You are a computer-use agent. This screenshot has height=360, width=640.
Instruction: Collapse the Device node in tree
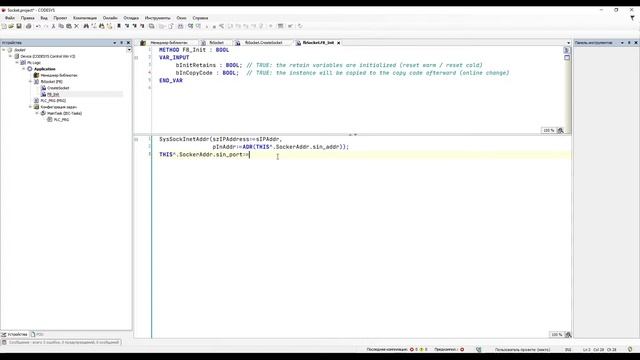coord(11,56)
